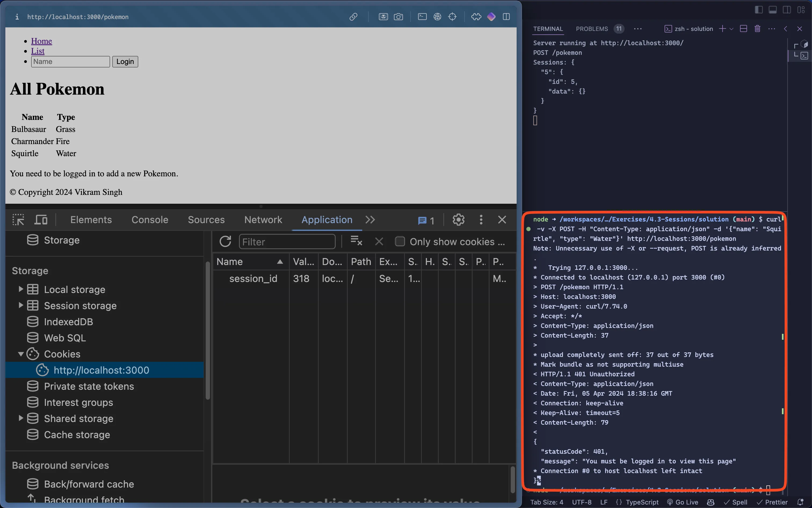Click the crosshair target icon in the browser toolbar
The image size is (812, 508).
(452, 17)
